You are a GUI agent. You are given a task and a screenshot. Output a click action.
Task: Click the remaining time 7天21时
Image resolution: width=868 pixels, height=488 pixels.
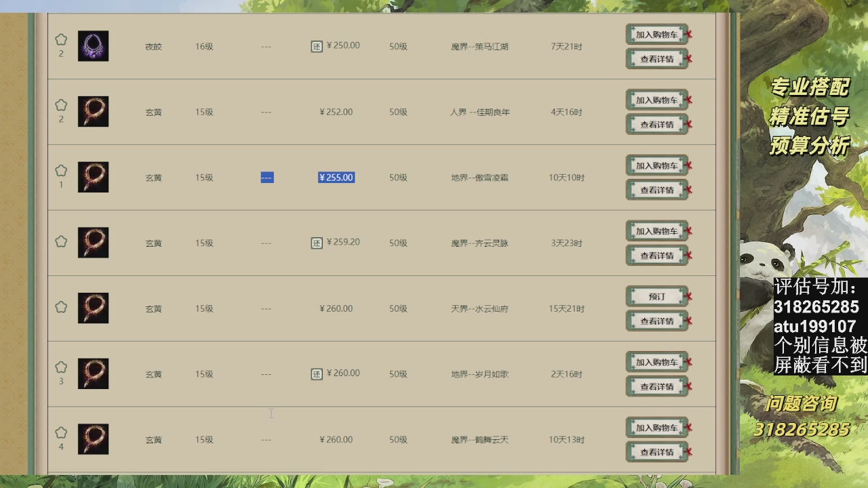coord(566,47)
